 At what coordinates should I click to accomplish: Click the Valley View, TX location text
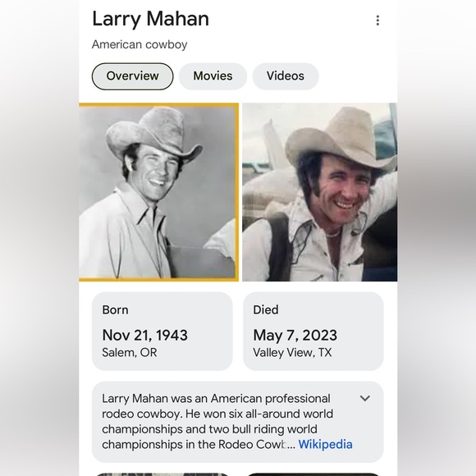[292, 352]
